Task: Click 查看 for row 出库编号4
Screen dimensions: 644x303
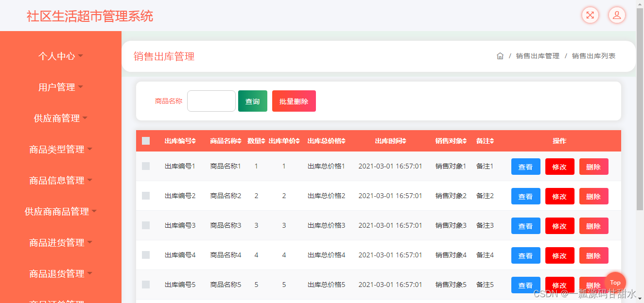Action: coord(526,255)
